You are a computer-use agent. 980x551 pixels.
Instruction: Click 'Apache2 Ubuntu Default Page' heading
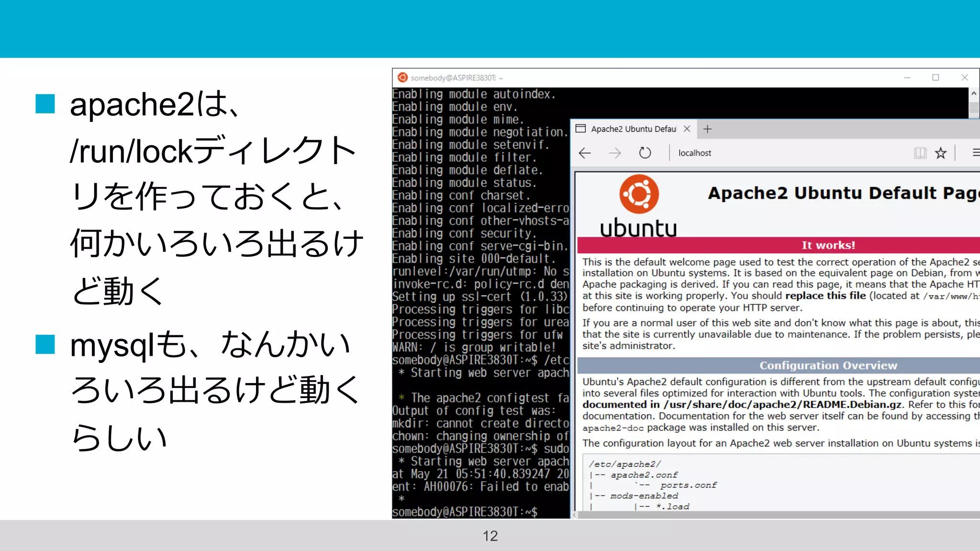click(844, 193)
